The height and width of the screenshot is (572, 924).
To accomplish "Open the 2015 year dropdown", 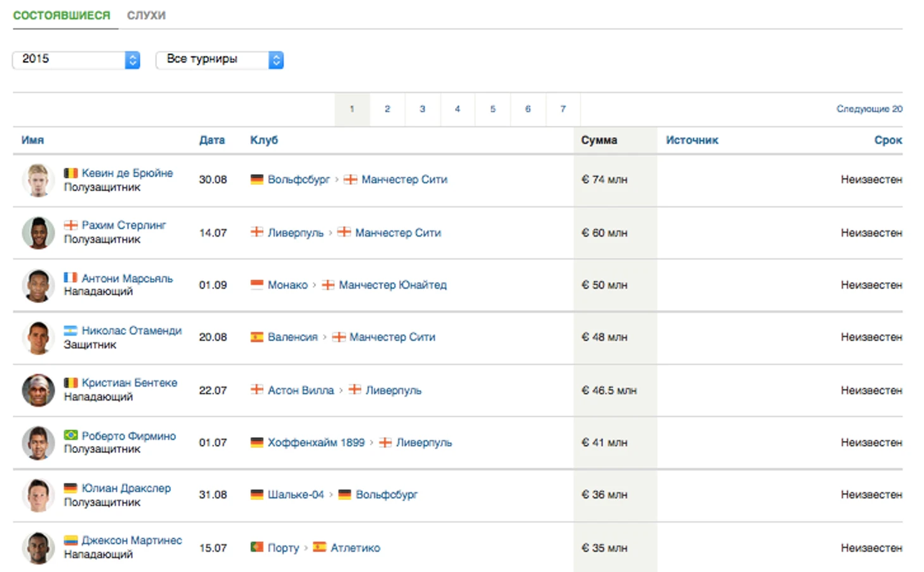I will (76, 59).
